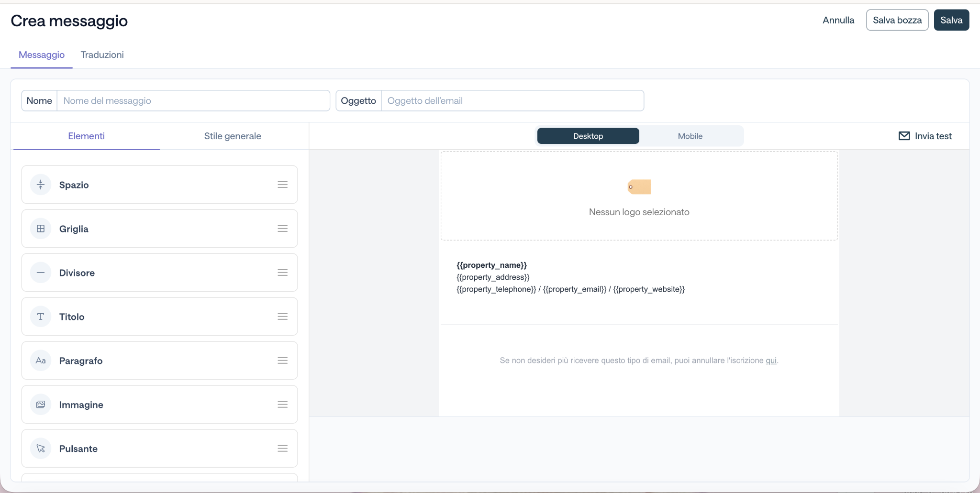Click the Immagine label text
The image size is (980, 493).
pos(81,405)
